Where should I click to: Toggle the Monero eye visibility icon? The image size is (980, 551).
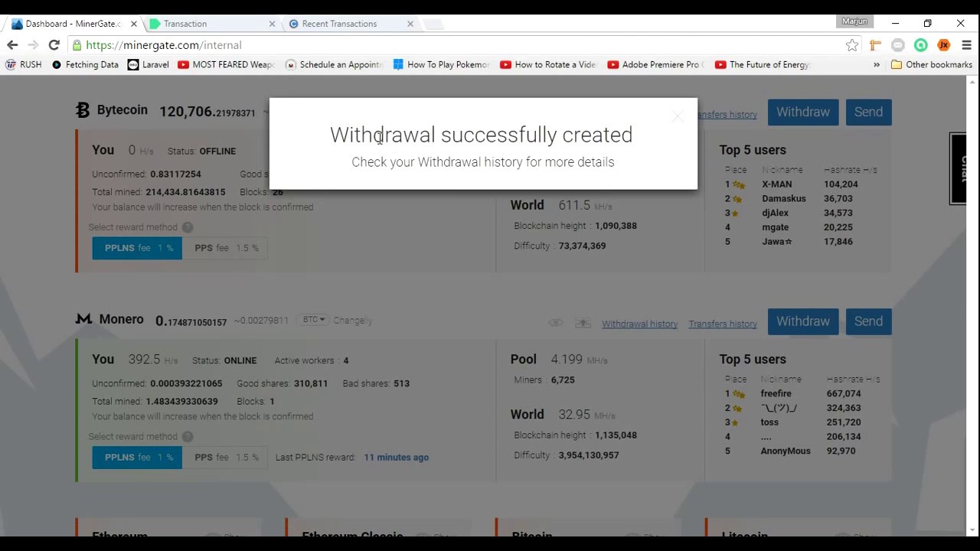pos(556,323)
